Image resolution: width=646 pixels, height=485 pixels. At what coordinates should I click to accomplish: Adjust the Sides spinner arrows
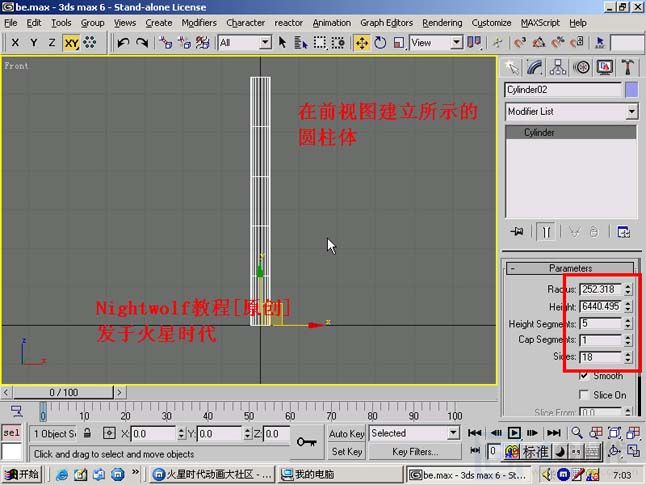(x=628, y=357)
